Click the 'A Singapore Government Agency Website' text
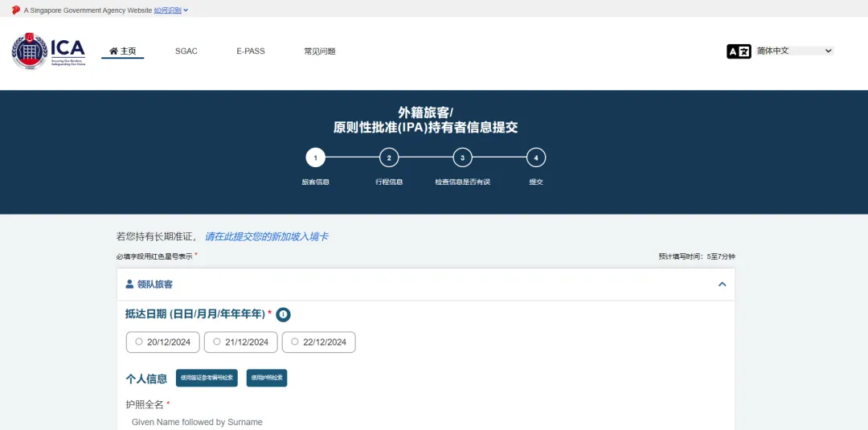Viewport: 868px width, 430px height. [x=88, y=10]
